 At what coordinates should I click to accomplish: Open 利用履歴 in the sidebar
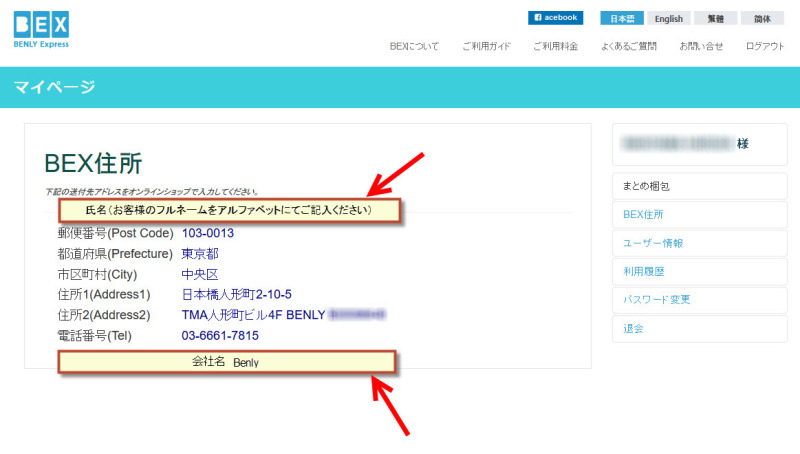click(699, 271)
